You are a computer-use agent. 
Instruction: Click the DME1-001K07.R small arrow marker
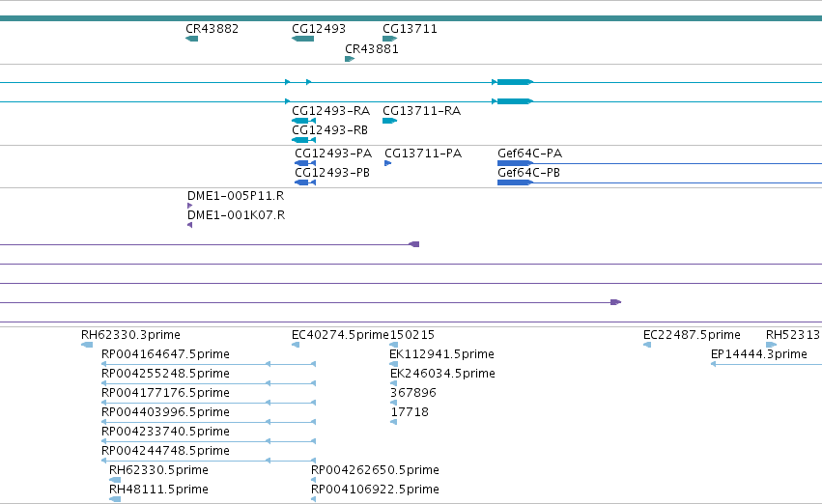coord(189,225)
